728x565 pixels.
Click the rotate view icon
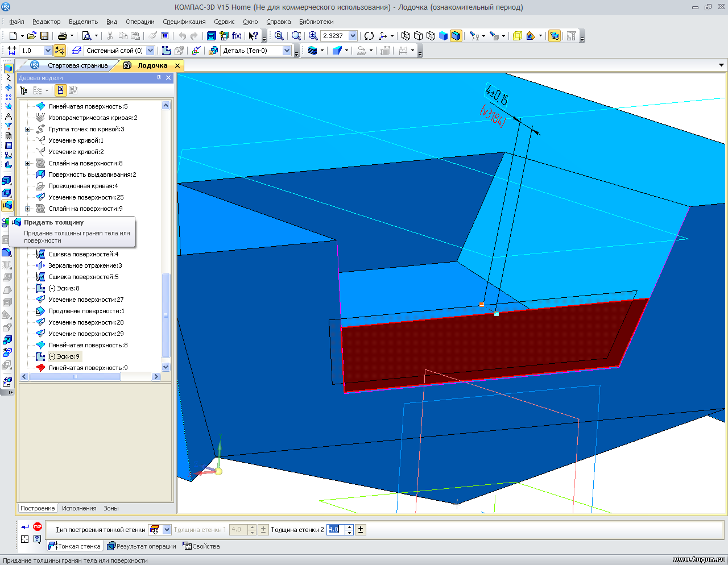pos(369,36)
